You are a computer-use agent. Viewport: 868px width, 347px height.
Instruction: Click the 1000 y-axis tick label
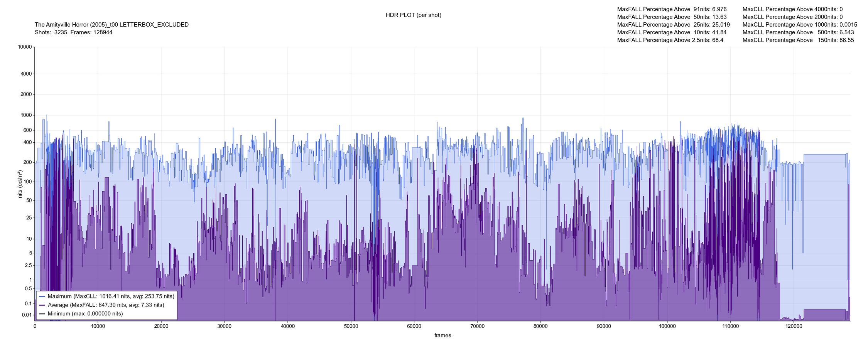pos(26,115)
